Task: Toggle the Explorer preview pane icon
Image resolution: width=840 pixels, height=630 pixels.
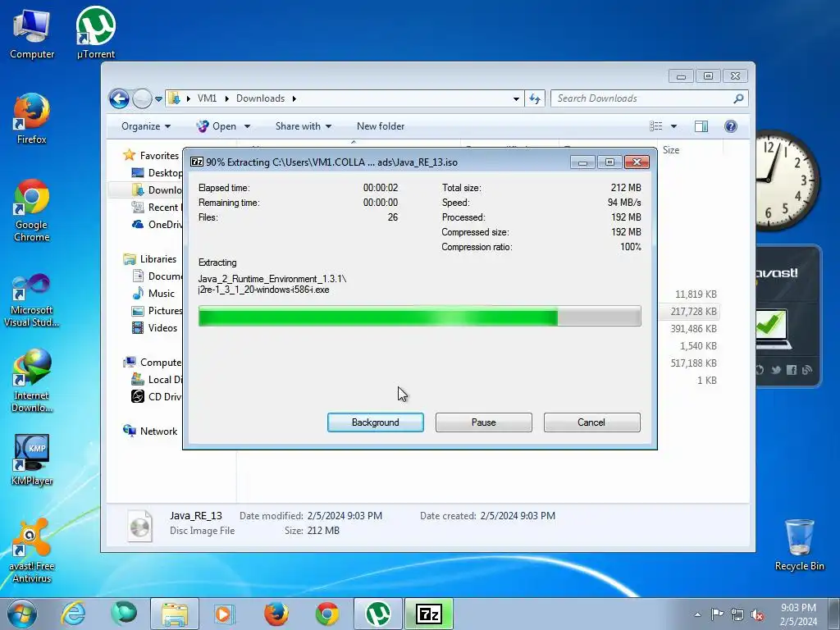Action: 701,126
